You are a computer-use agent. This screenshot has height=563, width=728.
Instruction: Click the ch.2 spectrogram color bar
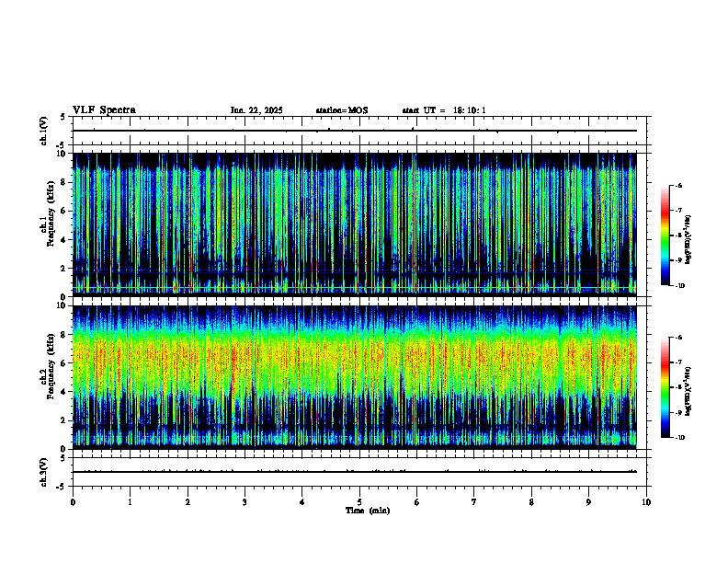[x=665, y=387]
